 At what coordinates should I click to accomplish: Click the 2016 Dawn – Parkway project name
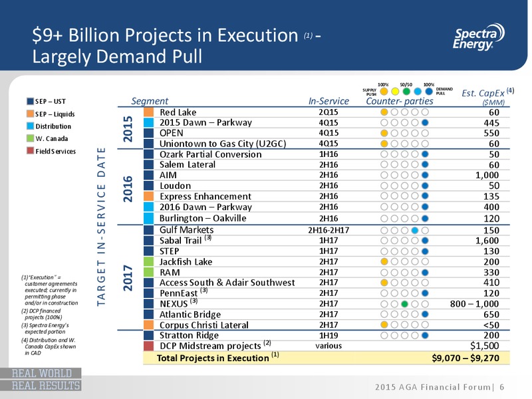(x=206, y=207)
